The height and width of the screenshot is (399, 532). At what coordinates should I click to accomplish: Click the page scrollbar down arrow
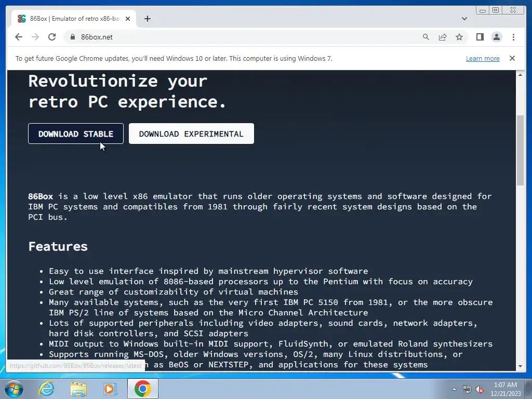click(x=520, y=366)
